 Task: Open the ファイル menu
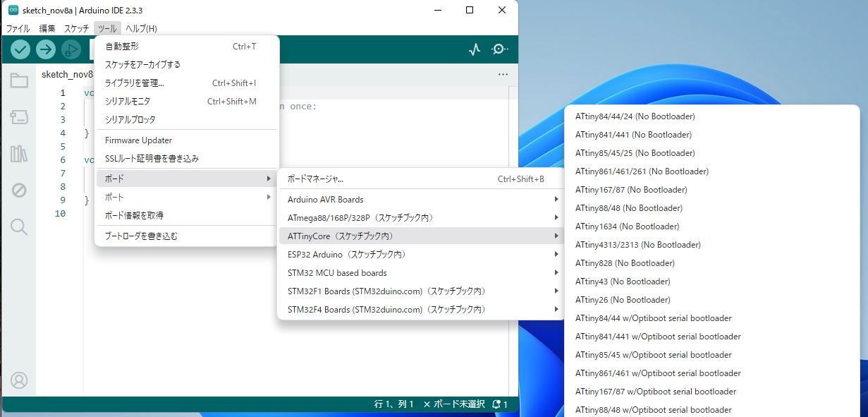pyautogui.click(x=18, y=29)
